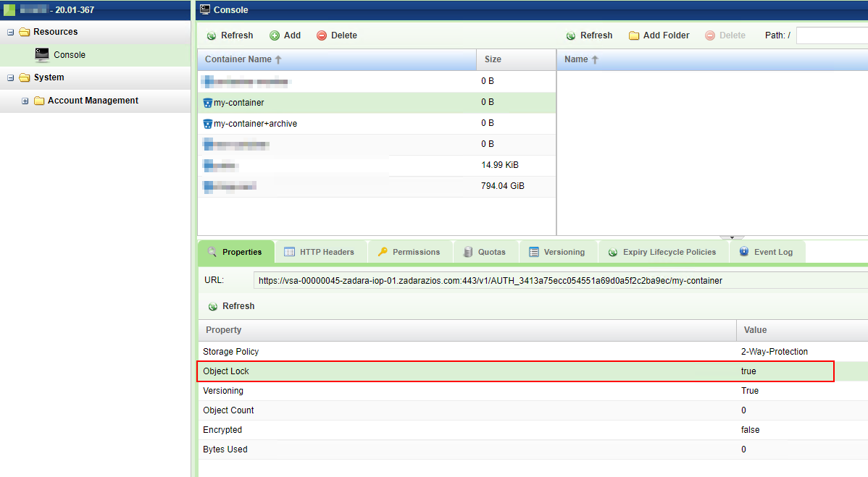Click Add Folder button
This screenshot has width=868, height=477.
tap(659, 35)
